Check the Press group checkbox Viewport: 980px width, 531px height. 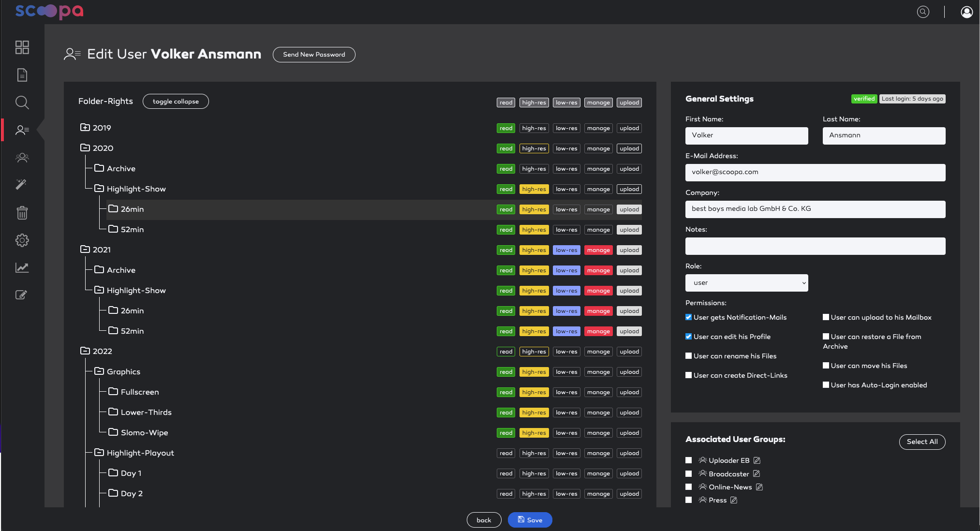[688, 500]
